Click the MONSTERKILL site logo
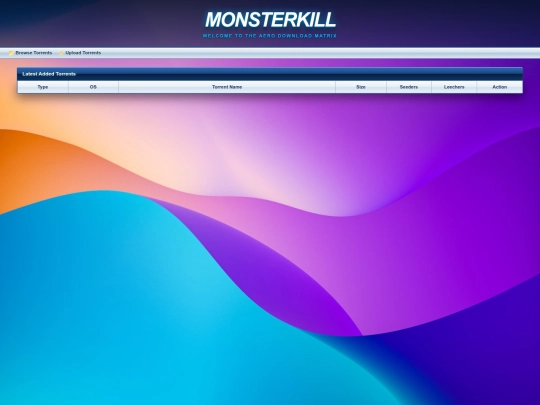Image resolution: width=540 pixels, height=405 pixels. 270,20
